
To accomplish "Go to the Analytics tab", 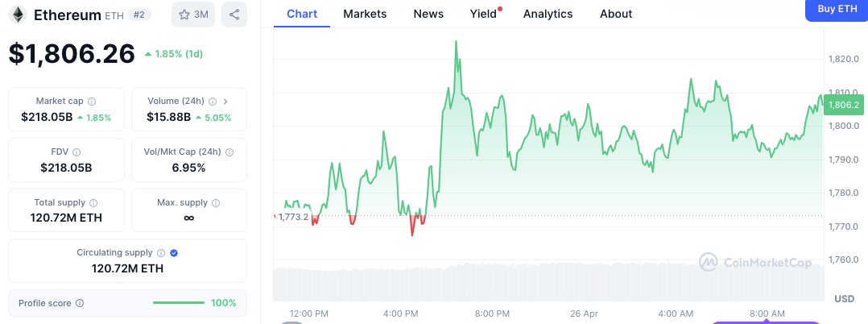I will coord(548,14).
